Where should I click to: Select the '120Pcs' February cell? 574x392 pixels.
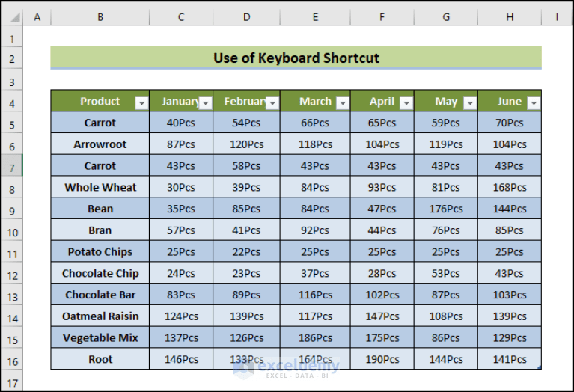coord(246,144)
